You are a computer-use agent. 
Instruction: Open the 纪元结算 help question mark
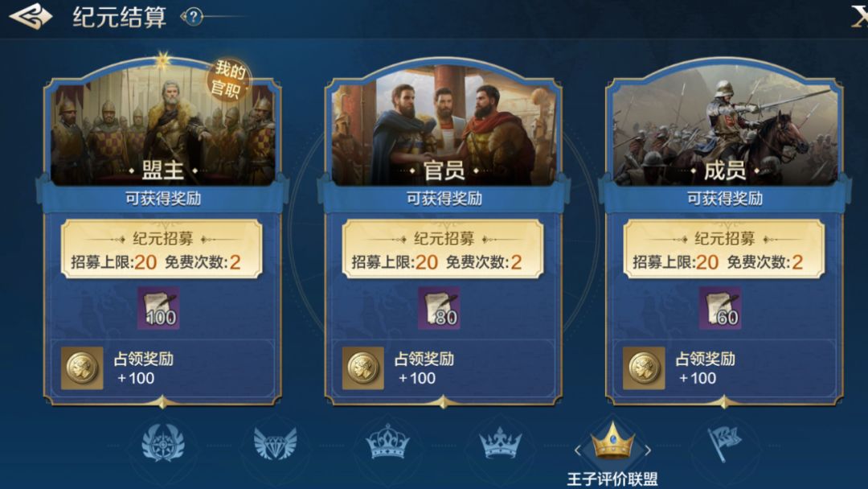click(x=193, y=17)
